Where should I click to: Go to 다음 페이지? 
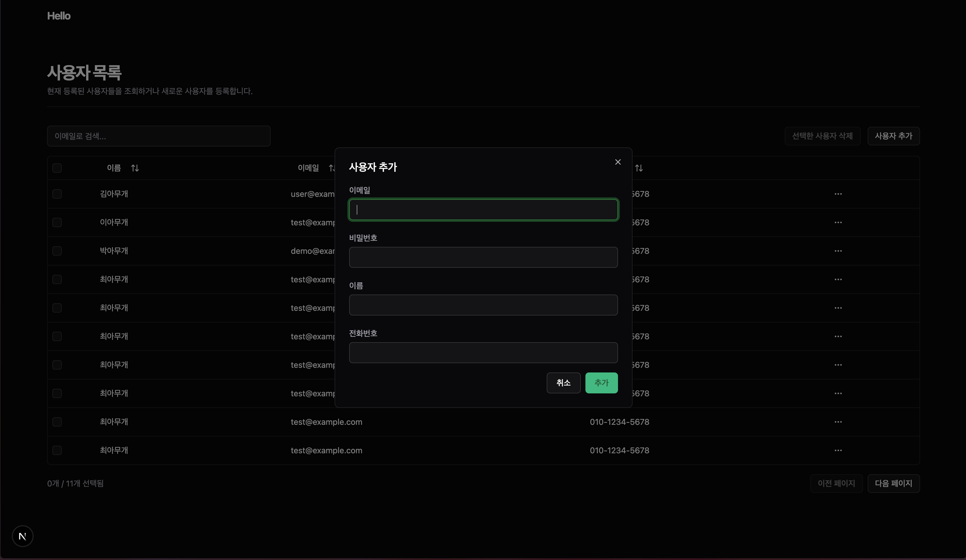pyautogui.click(x=893, y=484)
